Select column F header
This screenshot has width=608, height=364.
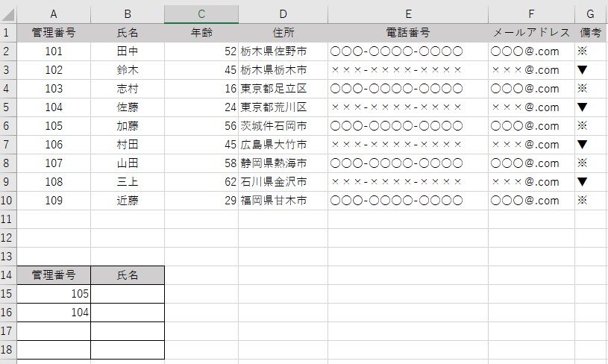pyautogui.click(x=532, y=14)
